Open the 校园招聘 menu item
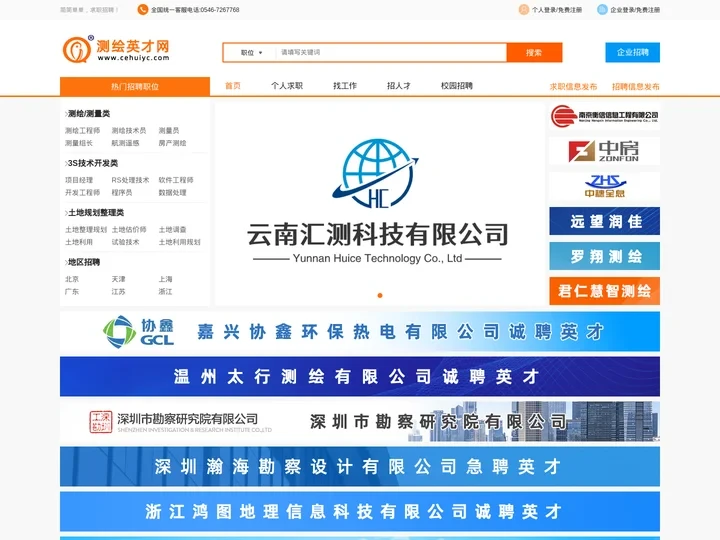 pyautogui.click(x=457, y=86)
